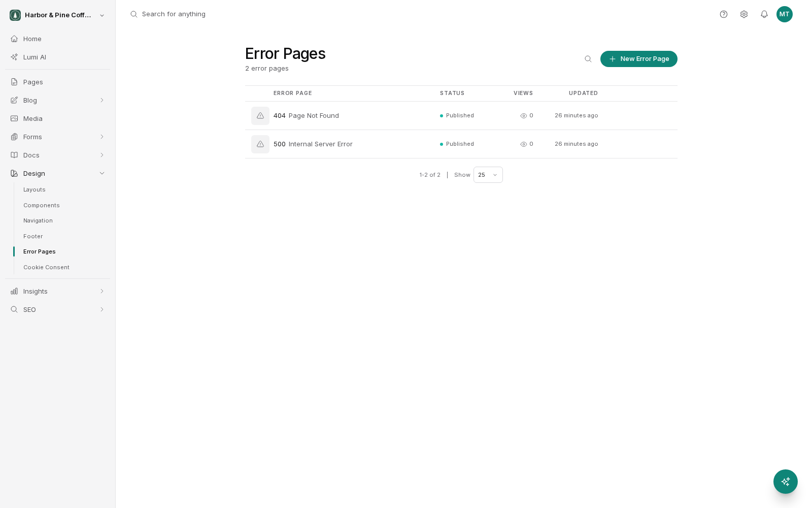Go to Pages in the sidebar
This screenshot has width=812, height=508.
(x=57, y=82)
